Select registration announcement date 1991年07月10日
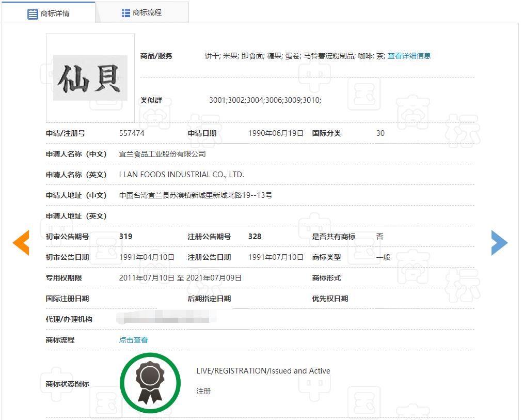523x420 pixels. tap(276, 257)
